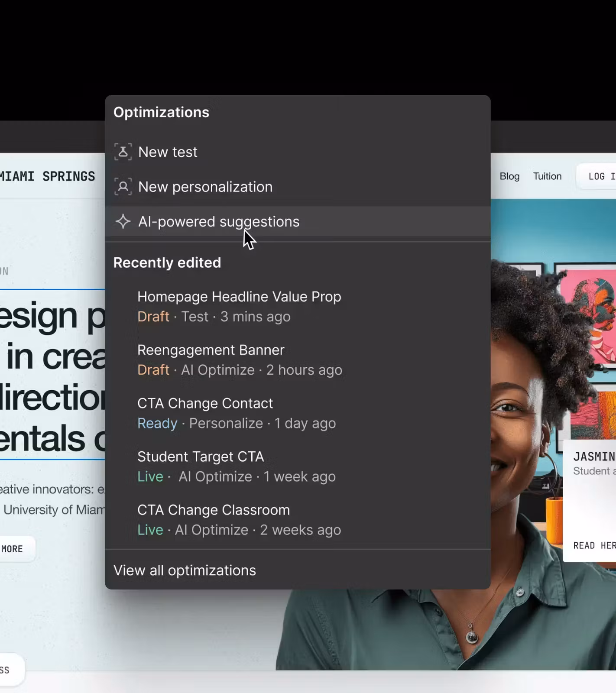The image size is (616, 693).
Task: Choose the New personalization text entry
Action: (205, 187)
